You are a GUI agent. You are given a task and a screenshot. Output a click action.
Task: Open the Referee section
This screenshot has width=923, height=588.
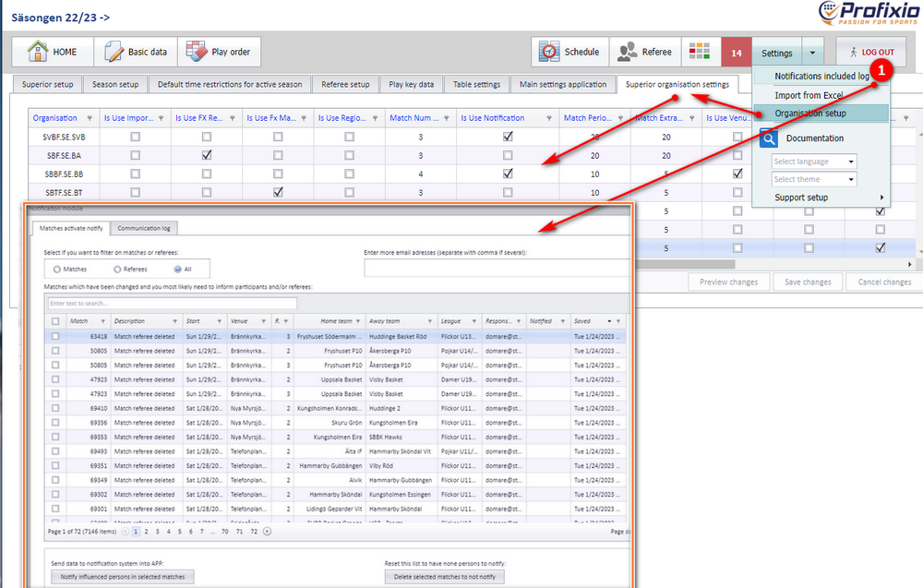click(645, 52)
